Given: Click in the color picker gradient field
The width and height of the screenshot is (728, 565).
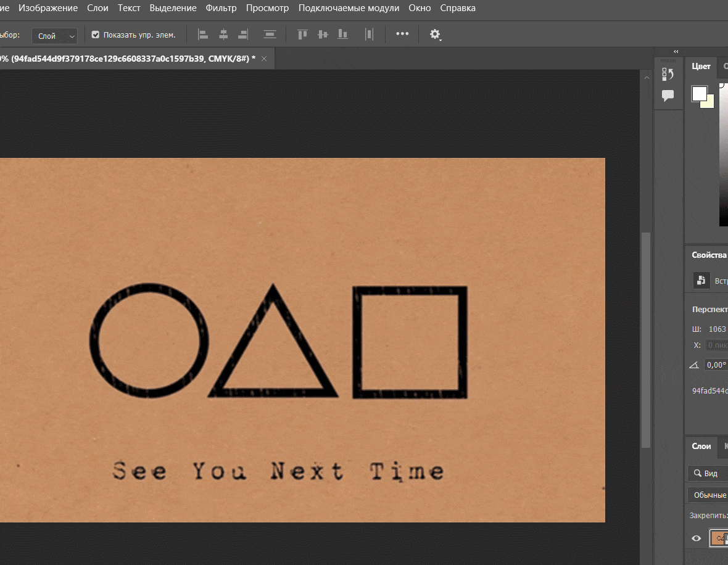Looking at the screenshot, I should tap(723, 154).
